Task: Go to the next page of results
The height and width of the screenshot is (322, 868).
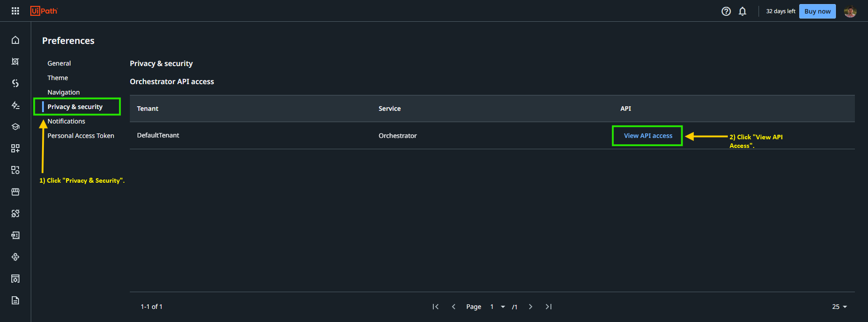Action: [x=531, y=307]
